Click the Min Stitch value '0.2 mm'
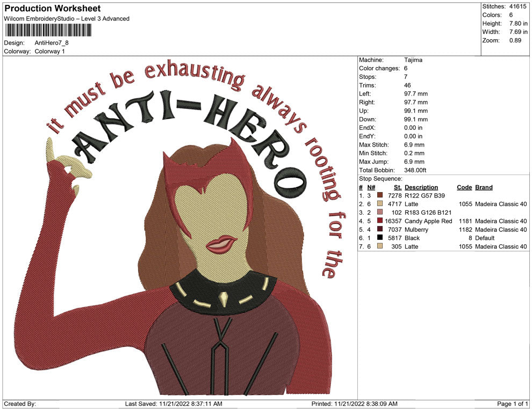Screen dimensions: 532x409 click(414, 153)
